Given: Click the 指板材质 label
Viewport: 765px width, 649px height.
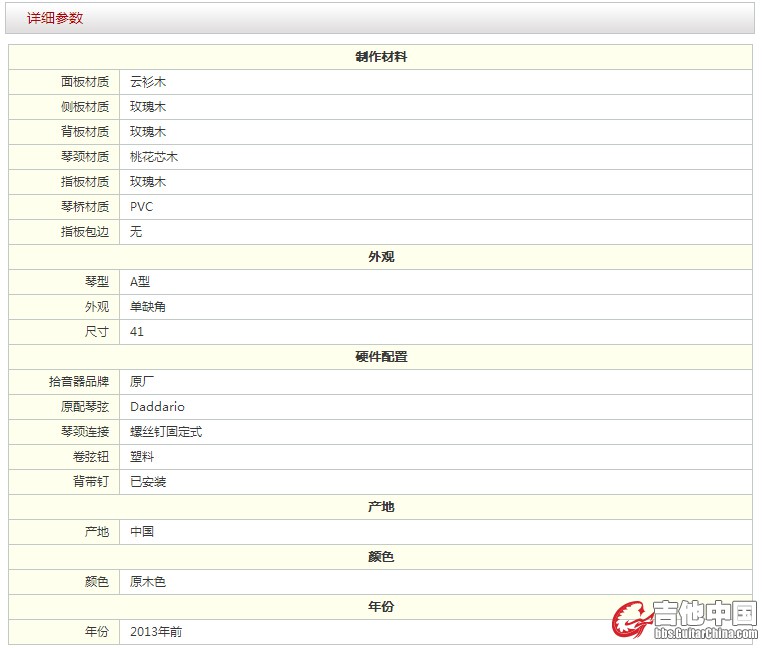Looking at the screenshot, I should pos(85,182).
